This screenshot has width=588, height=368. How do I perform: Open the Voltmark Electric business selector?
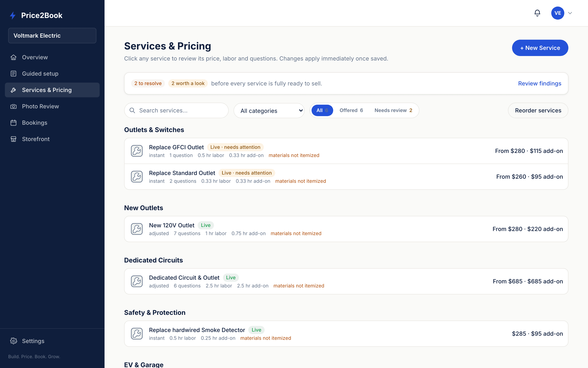[x=52, y=36]
